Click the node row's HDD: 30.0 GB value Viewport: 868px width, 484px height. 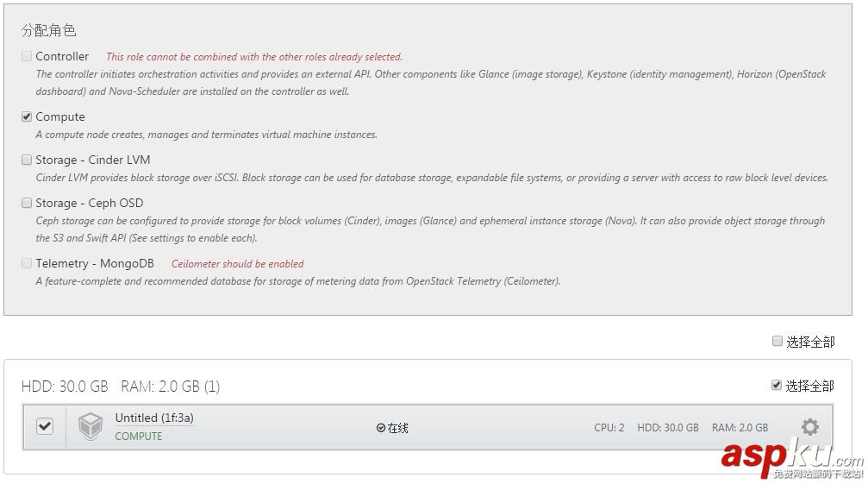(x=668, y=428)
